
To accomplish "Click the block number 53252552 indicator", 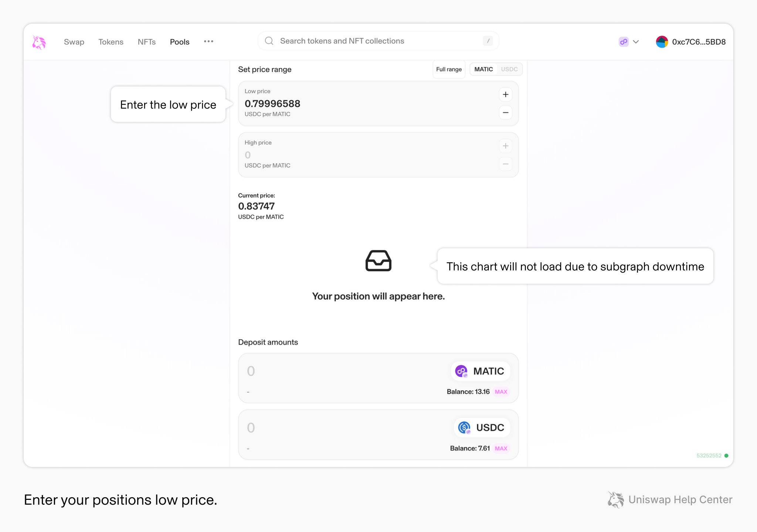I will tap(712, 456).
